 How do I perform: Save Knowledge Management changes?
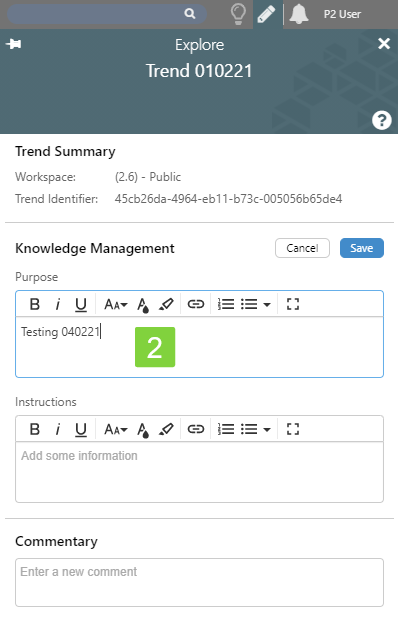(x=362, y=248)
